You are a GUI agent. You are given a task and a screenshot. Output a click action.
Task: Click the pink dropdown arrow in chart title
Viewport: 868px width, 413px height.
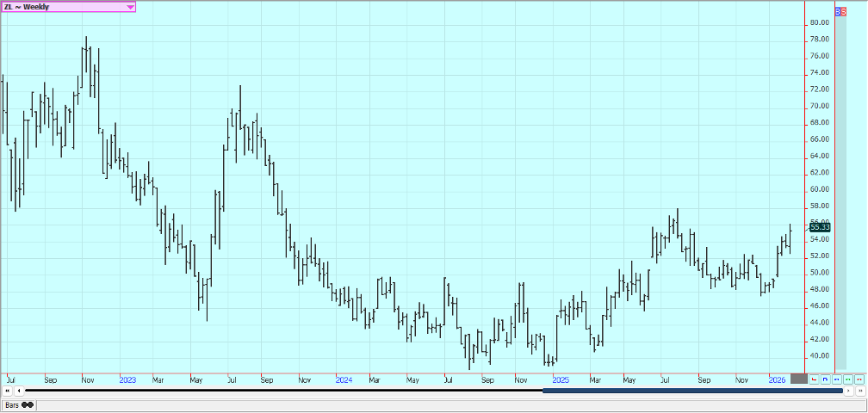130,7
